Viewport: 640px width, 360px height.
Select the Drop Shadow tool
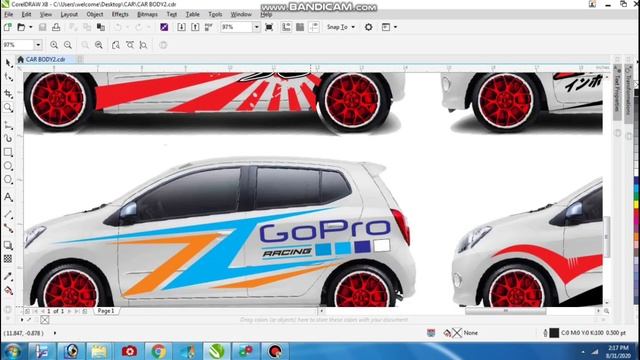pyautogui.click(x=8, y=245)
